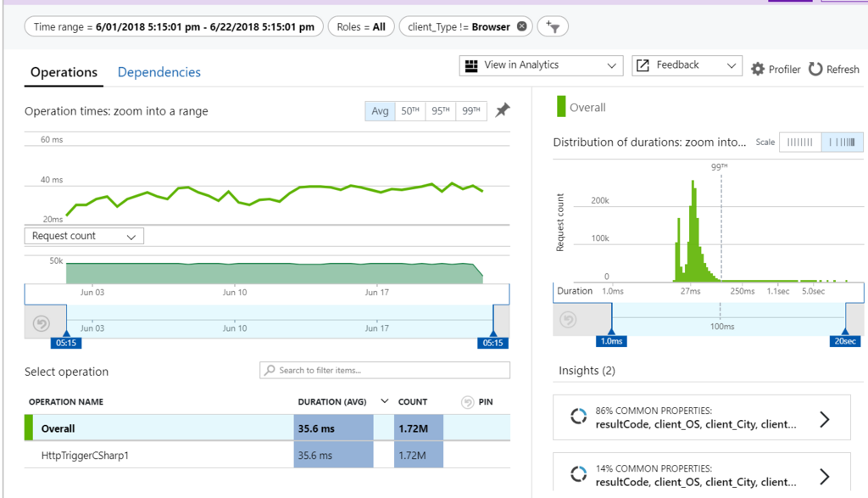
Task: Reset the time range zoom
Action: pyautogui.click(x=42, y=323)
